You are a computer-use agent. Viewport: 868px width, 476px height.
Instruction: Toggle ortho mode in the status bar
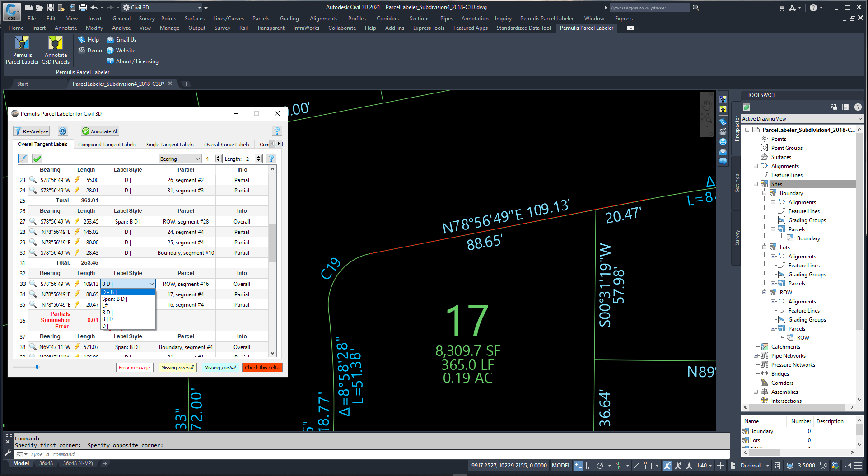[589, 466]
